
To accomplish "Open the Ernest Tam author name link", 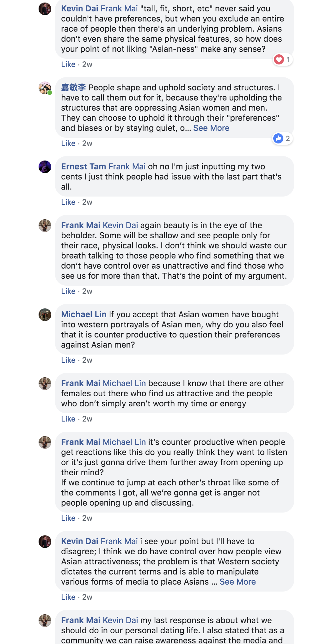I will click(x=83, y=167).
